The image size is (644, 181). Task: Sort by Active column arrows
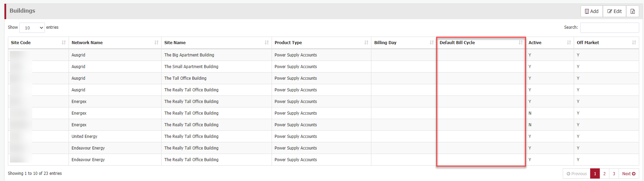(x=569, y=42)
